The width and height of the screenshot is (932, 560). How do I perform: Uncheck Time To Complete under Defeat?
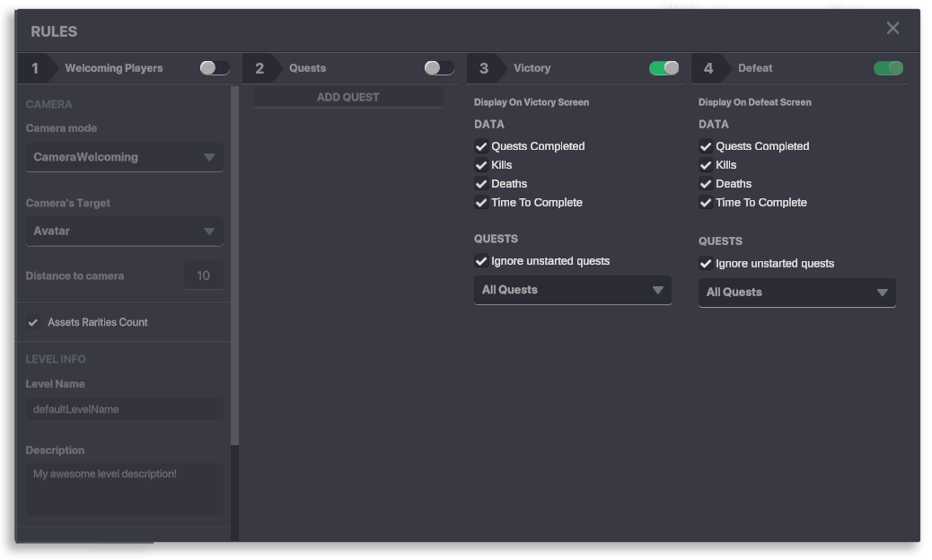[x=706, y=203]
